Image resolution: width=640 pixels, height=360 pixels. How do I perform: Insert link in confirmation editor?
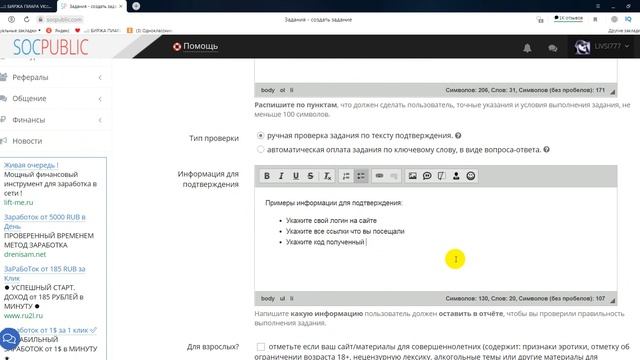tap(379, 176)
